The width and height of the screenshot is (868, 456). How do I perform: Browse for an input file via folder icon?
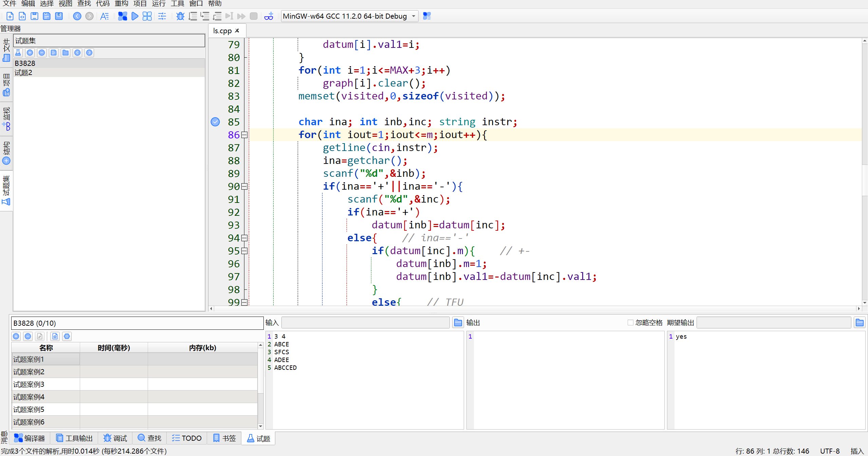point(458,323)
